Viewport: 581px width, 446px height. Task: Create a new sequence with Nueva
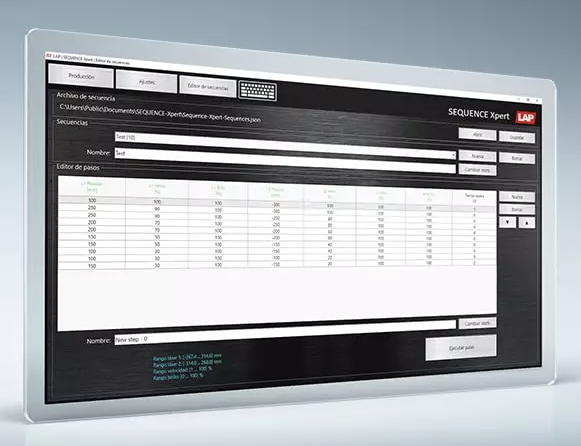coord(478,156)
